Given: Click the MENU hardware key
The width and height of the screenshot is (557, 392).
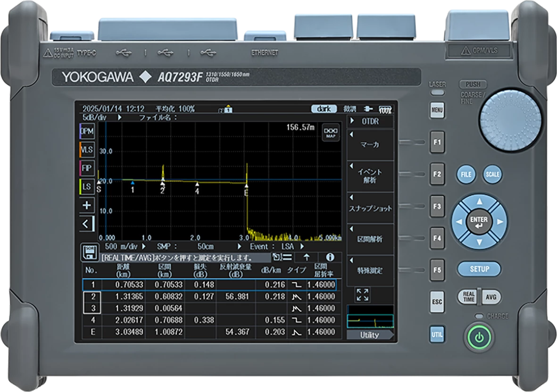Looking at the screenshot, I should point(437,110).
